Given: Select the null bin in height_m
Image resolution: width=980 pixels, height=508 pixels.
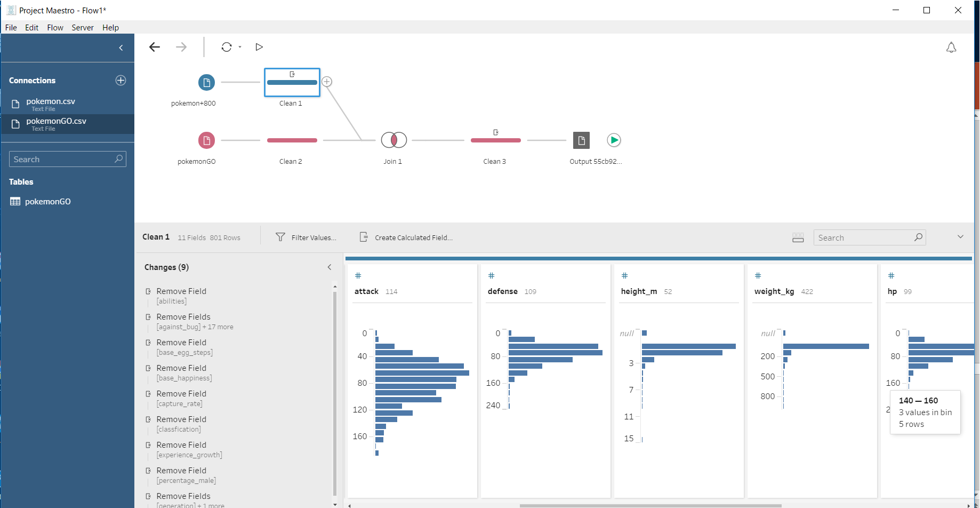Looking at the screenshot, I should (x=645, y=333).
